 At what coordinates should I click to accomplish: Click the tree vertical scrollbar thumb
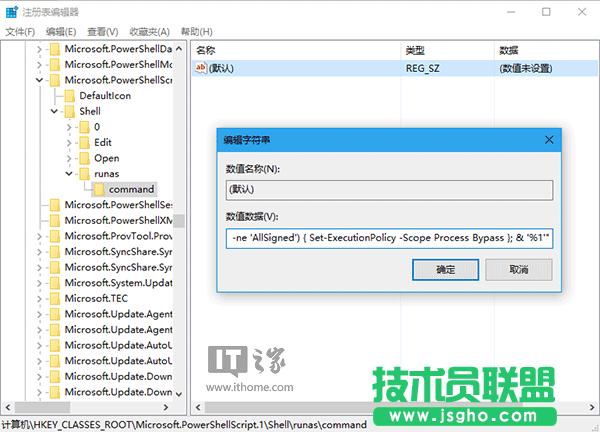point(179,221)
